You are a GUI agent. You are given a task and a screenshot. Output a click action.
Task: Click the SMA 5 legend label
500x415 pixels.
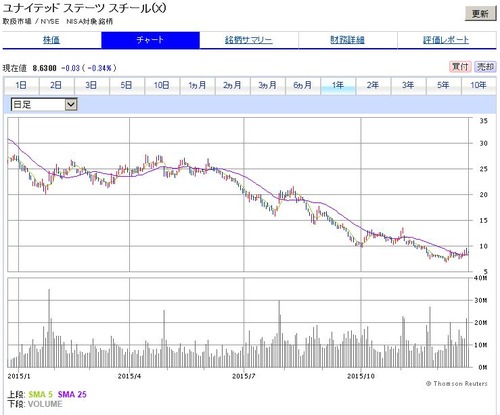[x=41, y=394]
